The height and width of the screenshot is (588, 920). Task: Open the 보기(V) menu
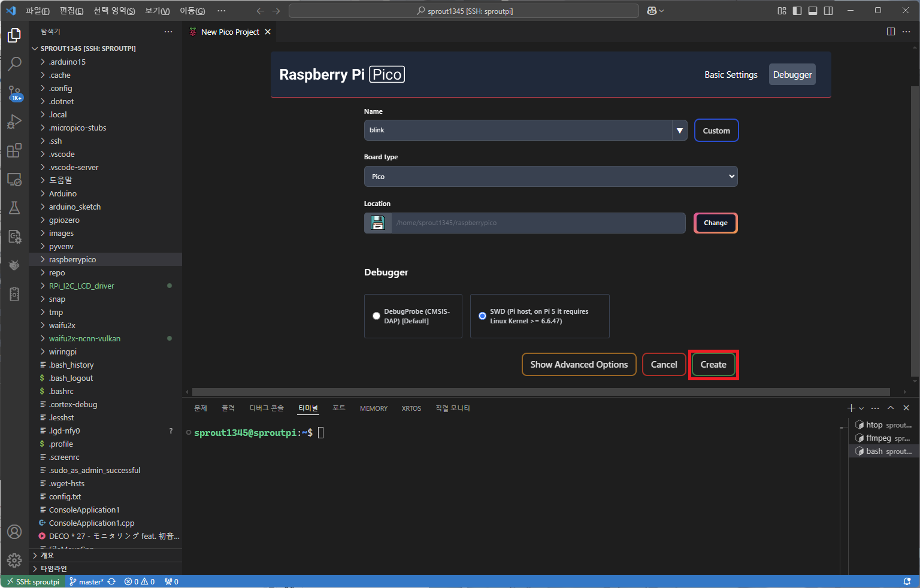158,11
